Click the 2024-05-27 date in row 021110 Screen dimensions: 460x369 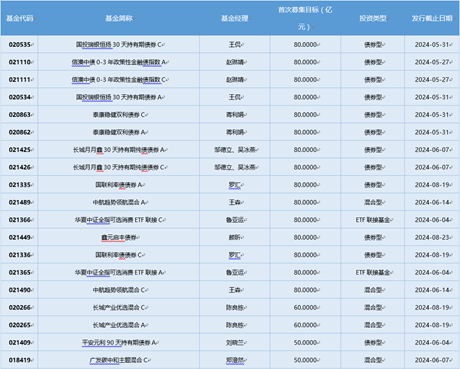pyautogui.click(x=432, y=62)
